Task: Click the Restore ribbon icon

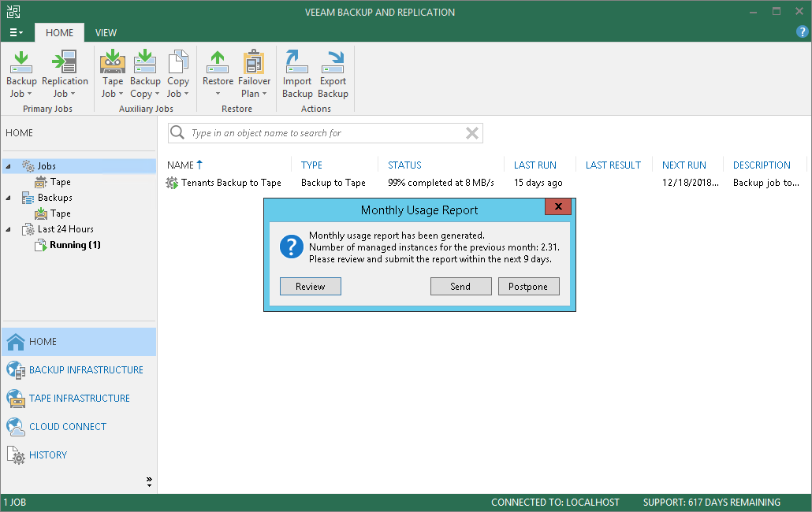Action: pos(218,61)
